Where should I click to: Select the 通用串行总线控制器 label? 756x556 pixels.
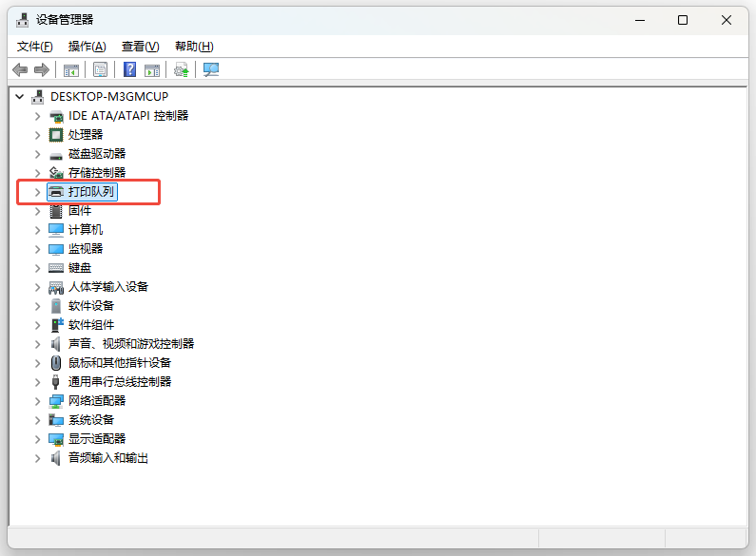pyautogui.click(x=120, y=381)
